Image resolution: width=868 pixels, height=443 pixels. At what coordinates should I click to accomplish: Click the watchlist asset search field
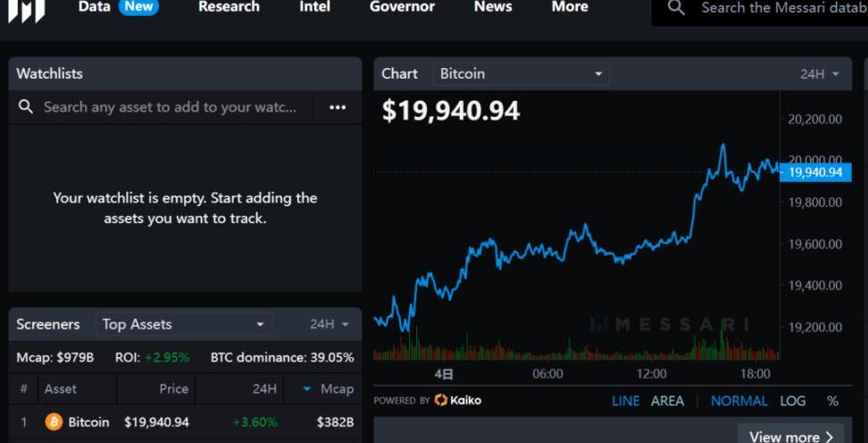[x=170, y=107]
